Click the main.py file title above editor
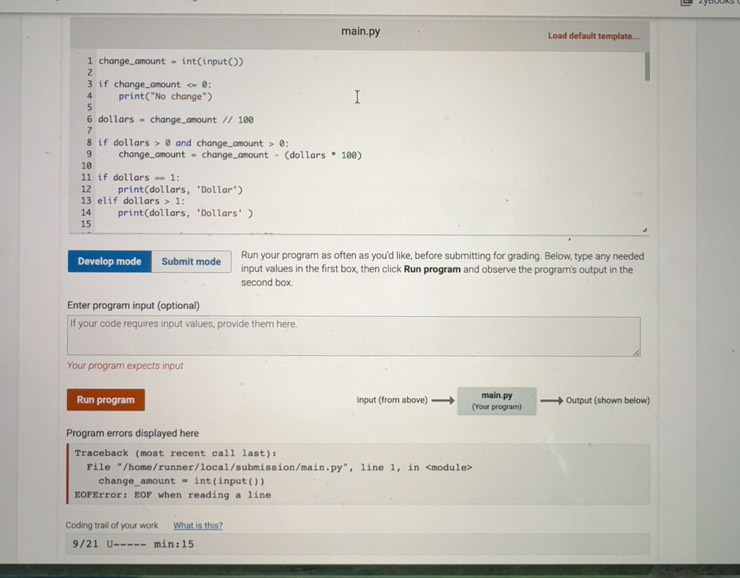This screenshot has width=740, height=578. pos(360,32)
